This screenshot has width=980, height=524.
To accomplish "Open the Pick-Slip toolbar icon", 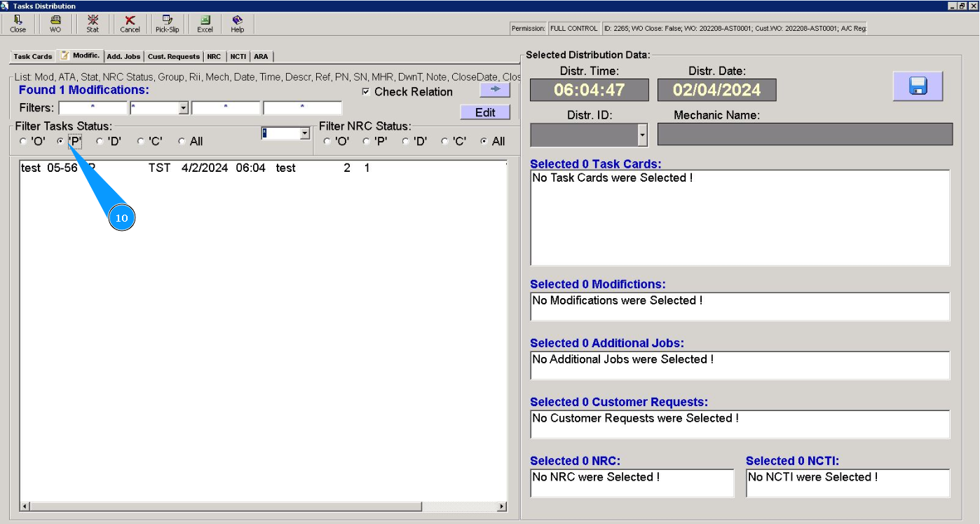I will [167, 24].
